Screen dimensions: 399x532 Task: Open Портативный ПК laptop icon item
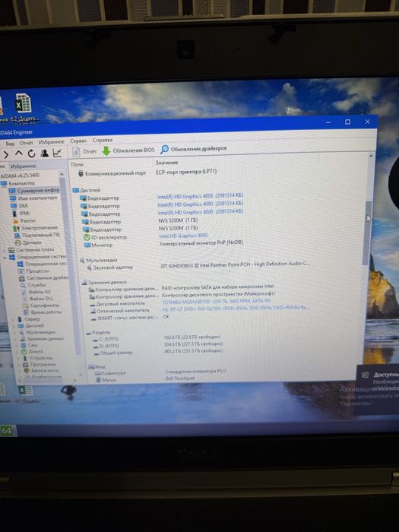(x=37, y=235)
